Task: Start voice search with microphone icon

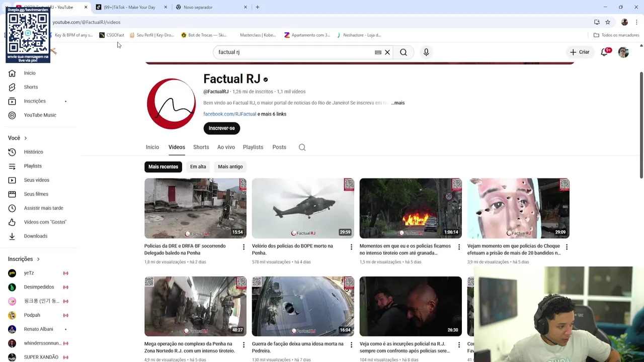Action: click(426, 52)
